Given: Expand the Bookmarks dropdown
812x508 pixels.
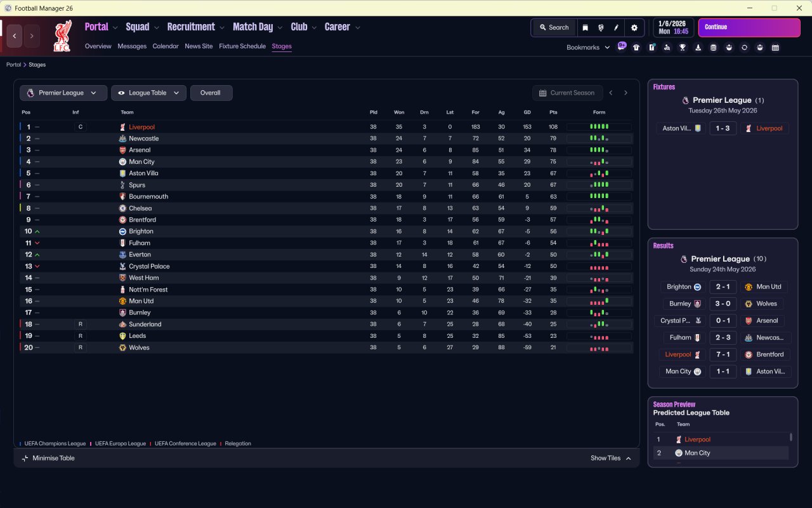Looking at the screenshot, I should click(588, 48).
